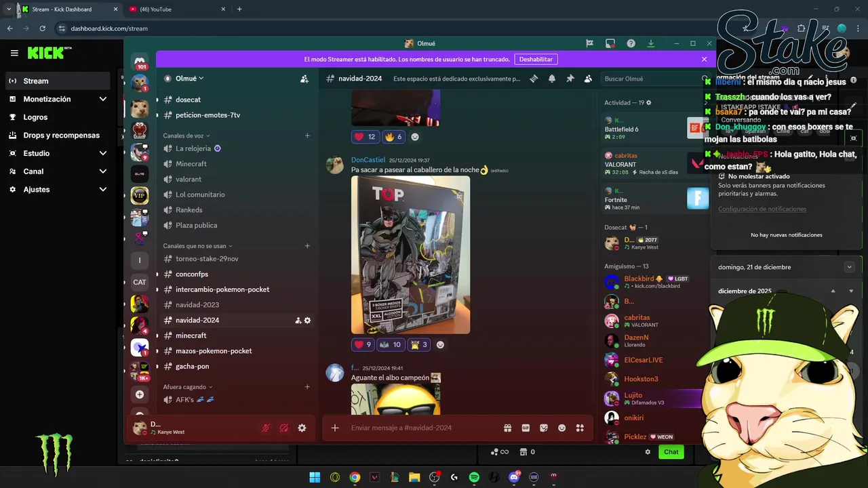Undeafen headphones in Discord user panel
The image size is (868, 488).
click(x=284, y=428)
